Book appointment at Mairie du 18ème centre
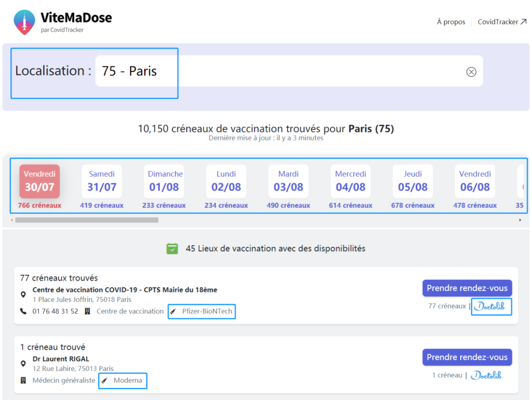Viewport: 532px width, 400px height. pos(466,288)
